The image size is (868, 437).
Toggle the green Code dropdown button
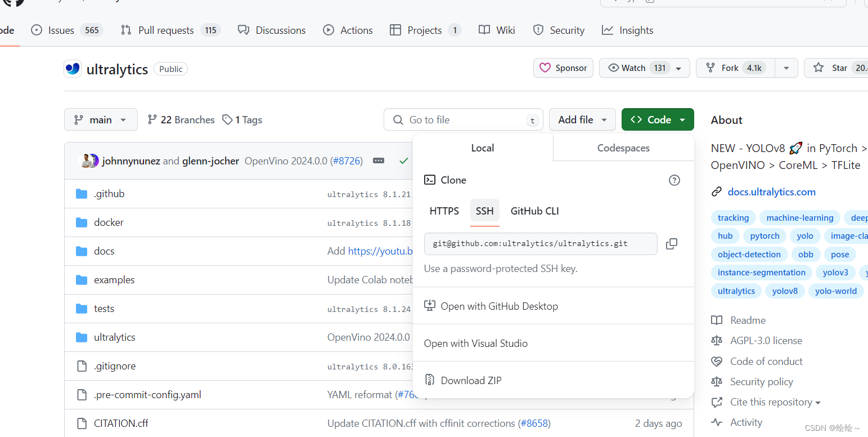[658, 119]
